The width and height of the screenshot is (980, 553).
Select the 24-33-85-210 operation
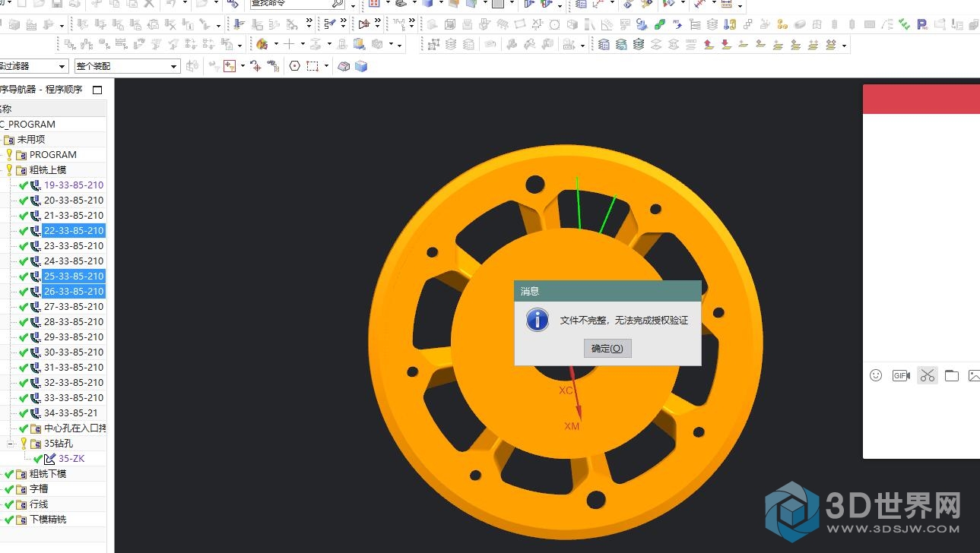coord(74,261)
